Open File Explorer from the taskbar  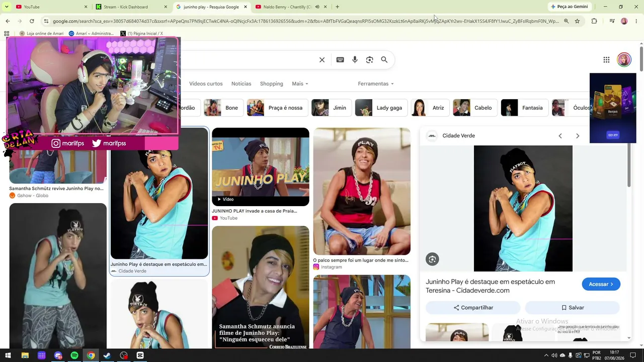(25, 355)
